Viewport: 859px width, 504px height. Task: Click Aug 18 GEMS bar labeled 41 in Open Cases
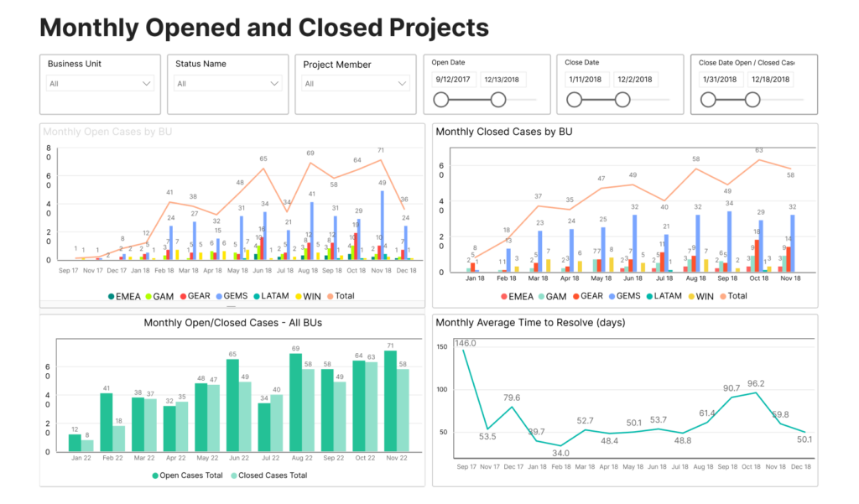pyautogui.click(x=312, y=231)
